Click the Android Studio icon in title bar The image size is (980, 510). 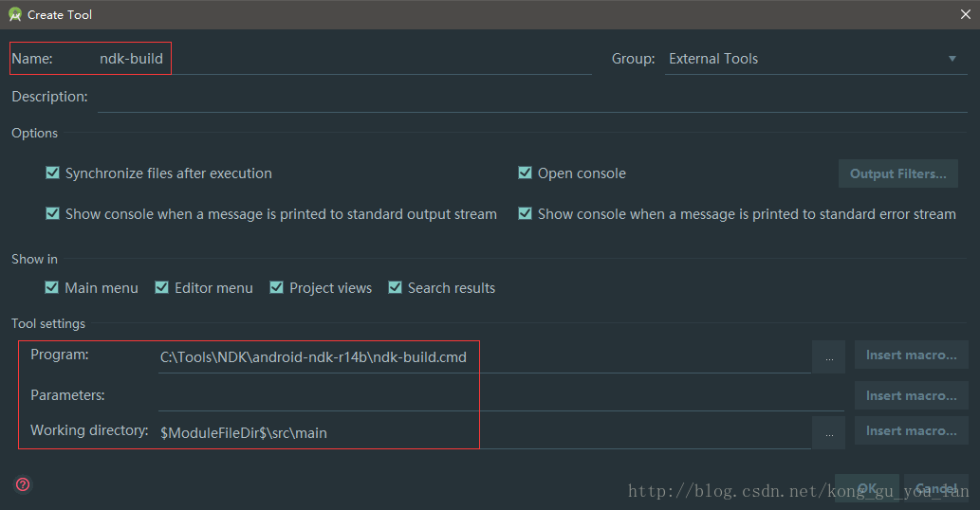coord(15,14)
